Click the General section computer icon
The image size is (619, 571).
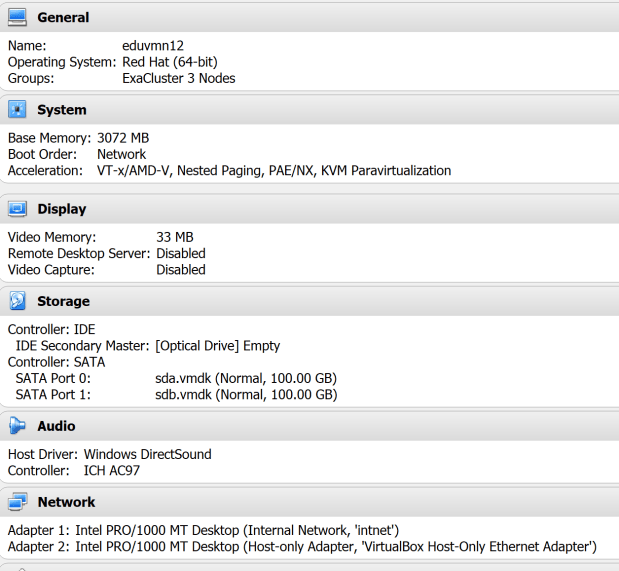pyautogui.click(x=17, y=17)
